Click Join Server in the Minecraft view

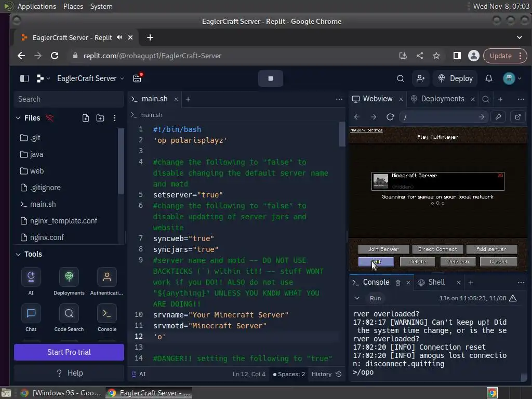384,249
